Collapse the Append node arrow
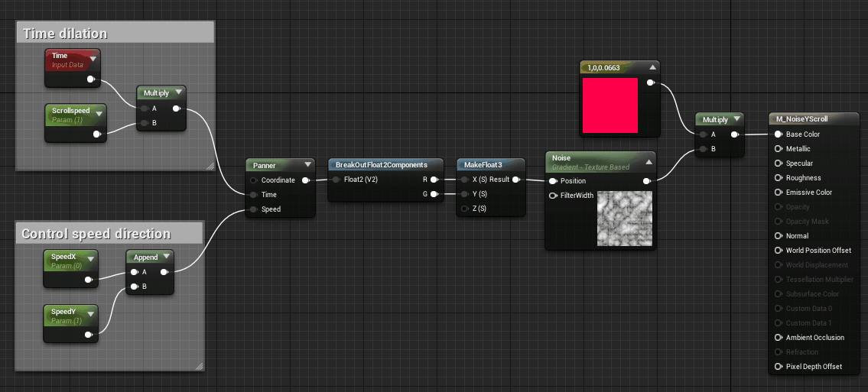 pos(166,257)
